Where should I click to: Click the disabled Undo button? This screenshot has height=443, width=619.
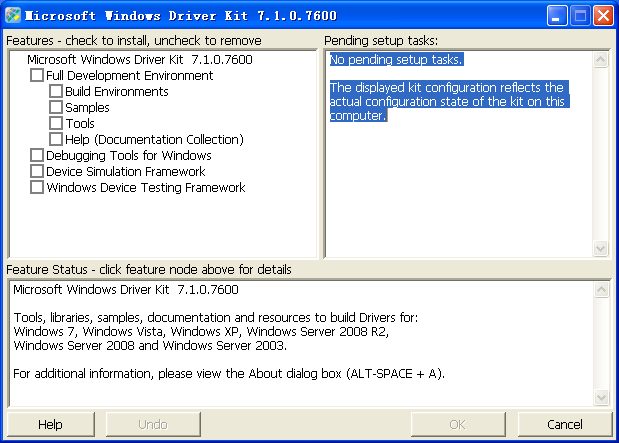pos(153,424)
